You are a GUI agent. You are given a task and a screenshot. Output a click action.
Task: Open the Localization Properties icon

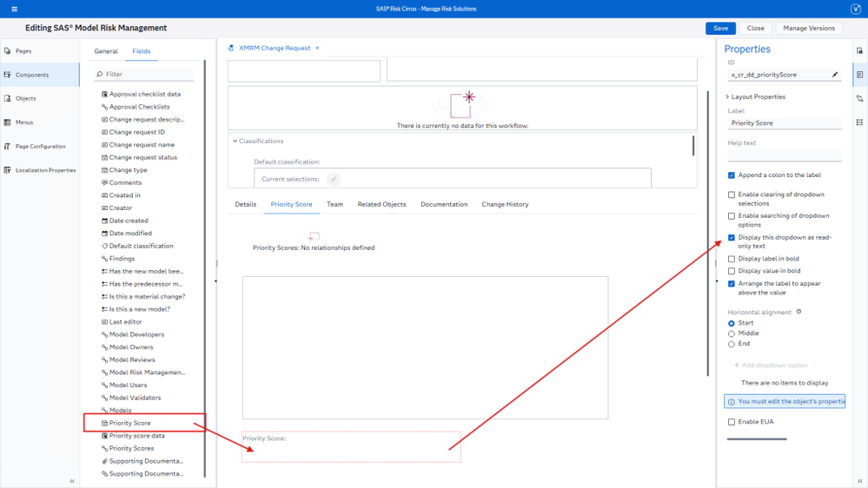coord(7,170)
